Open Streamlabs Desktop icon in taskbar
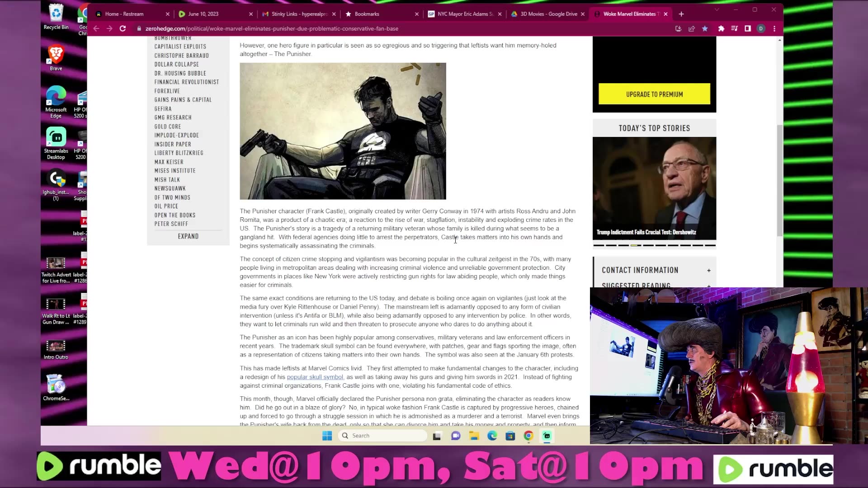This screenshot has height=488, width=868. coord(547,436)
